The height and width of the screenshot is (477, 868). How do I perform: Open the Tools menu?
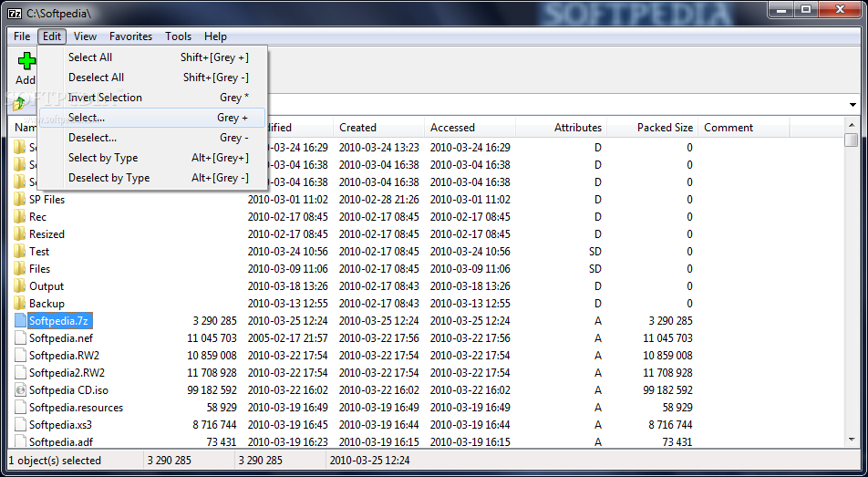click(x=179, y=36)
